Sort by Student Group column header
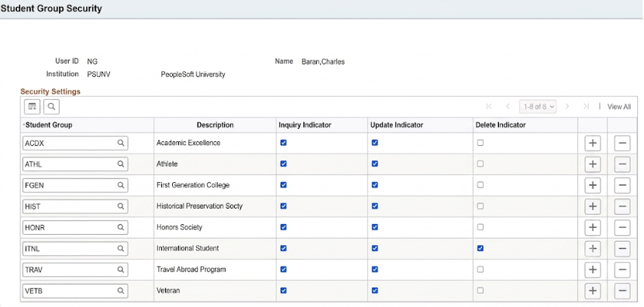The width and height of the screenshot is (644, 307). 49,125
